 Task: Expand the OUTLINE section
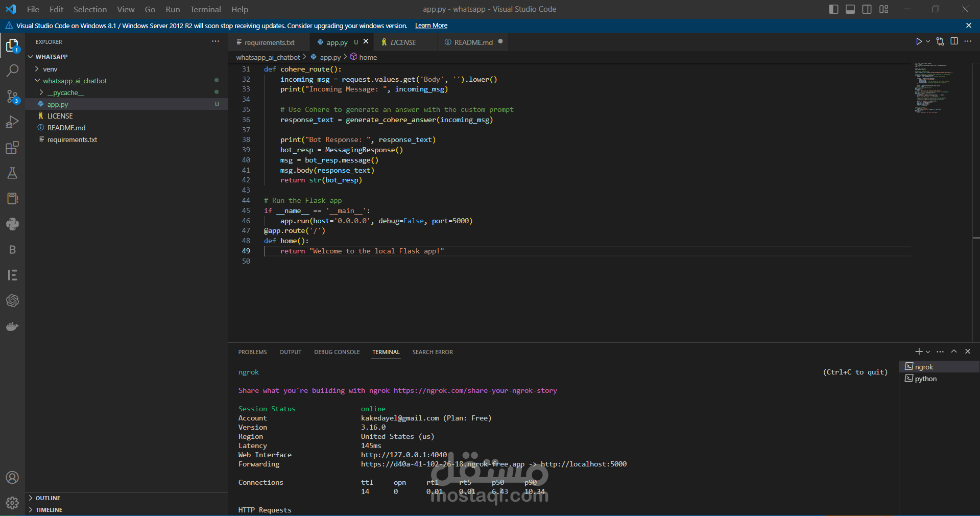point(48,498)
